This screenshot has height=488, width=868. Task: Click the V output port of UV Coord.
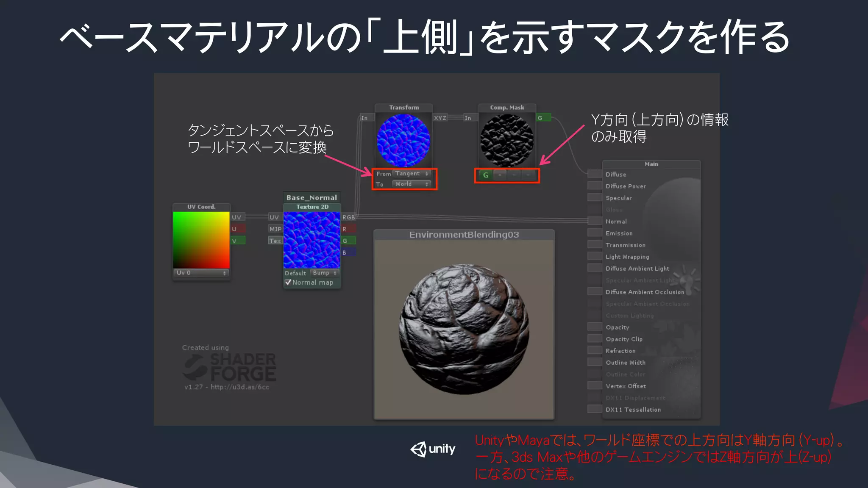click(x=238, y=241)
